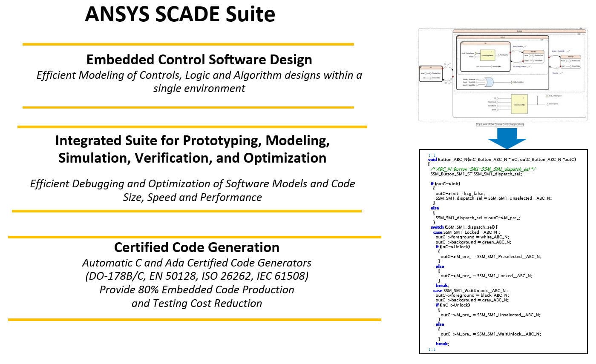The image size is (596, 364).
Task: Click the Enabled state header bar
Action: tap(518, 31)
